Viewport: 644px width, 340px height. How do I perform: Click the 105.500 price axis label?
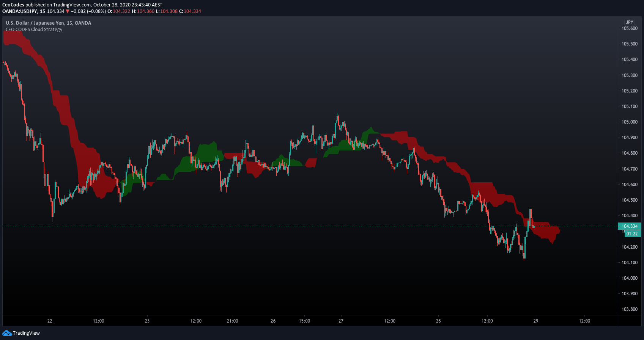click(x=630, y=44)
